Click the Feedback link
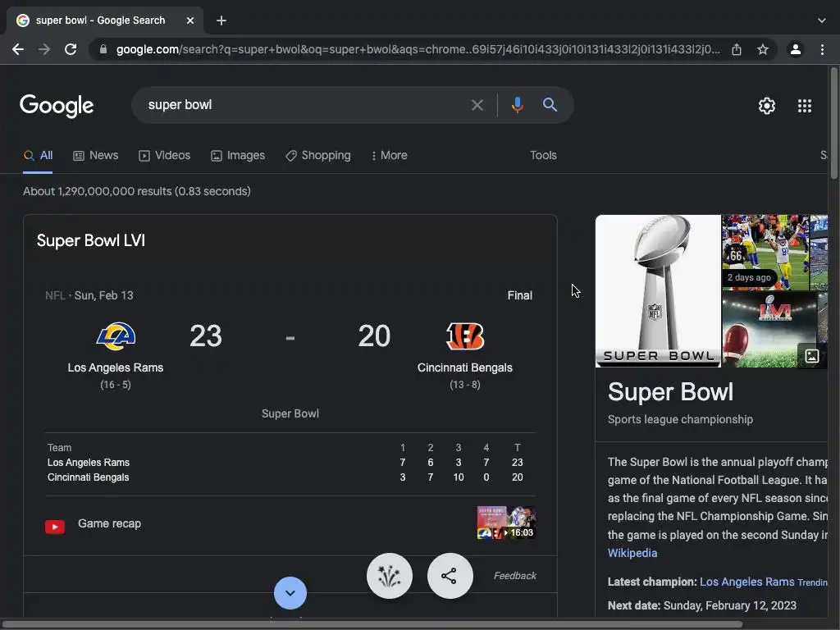 coord(515,576)
